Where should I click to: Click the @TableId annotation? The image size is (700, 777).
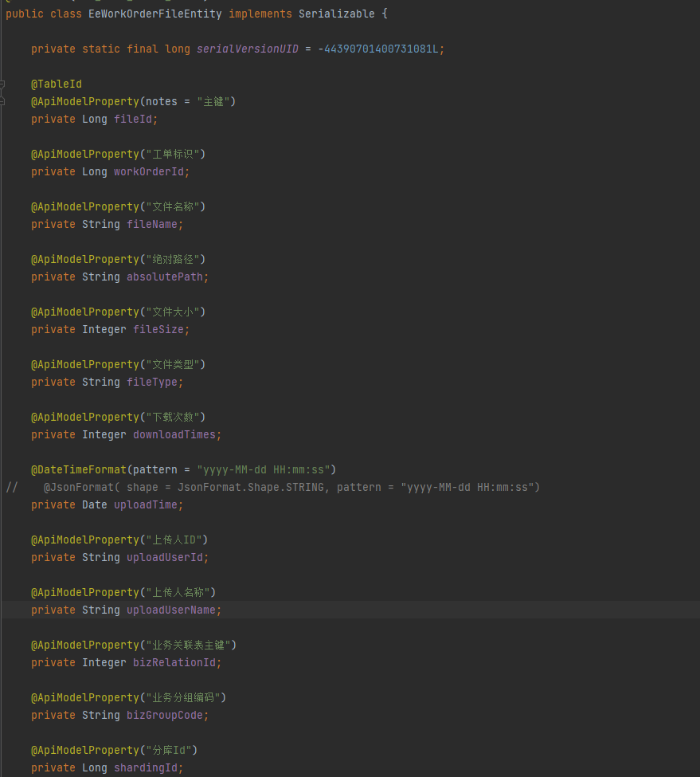[57, 84]
